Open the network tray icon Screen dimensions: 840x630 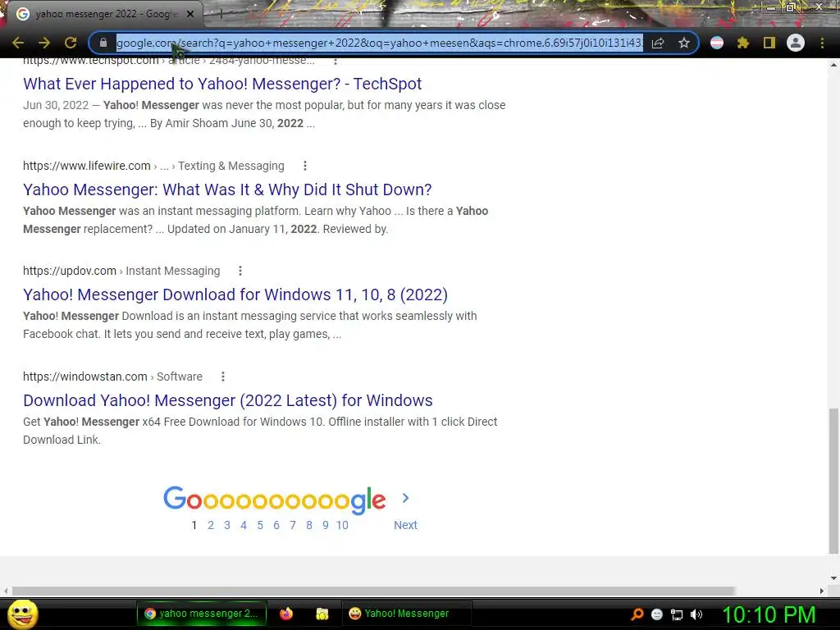click(x=677, y=614)
